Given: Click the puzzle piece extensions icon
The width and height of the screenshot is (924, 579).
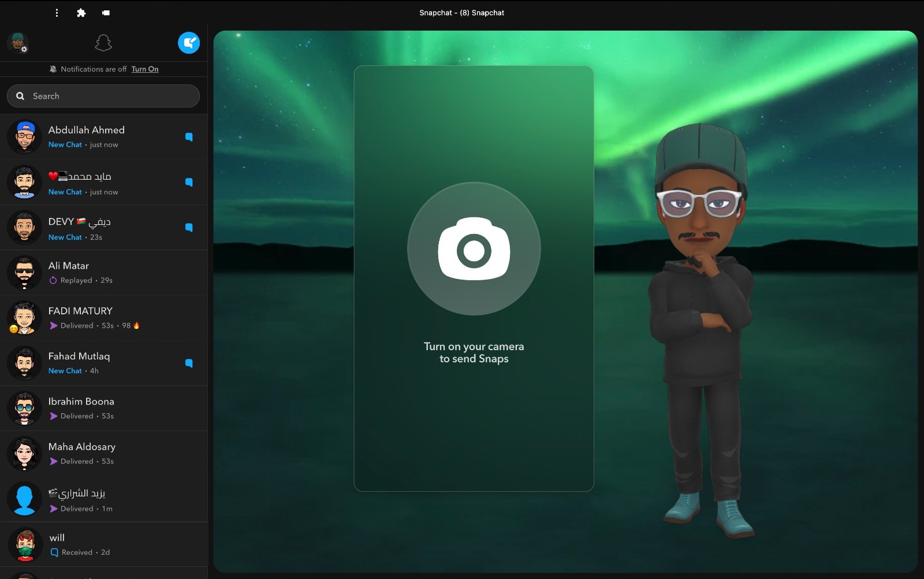Looking at the screenshot, I should [81, 13].
